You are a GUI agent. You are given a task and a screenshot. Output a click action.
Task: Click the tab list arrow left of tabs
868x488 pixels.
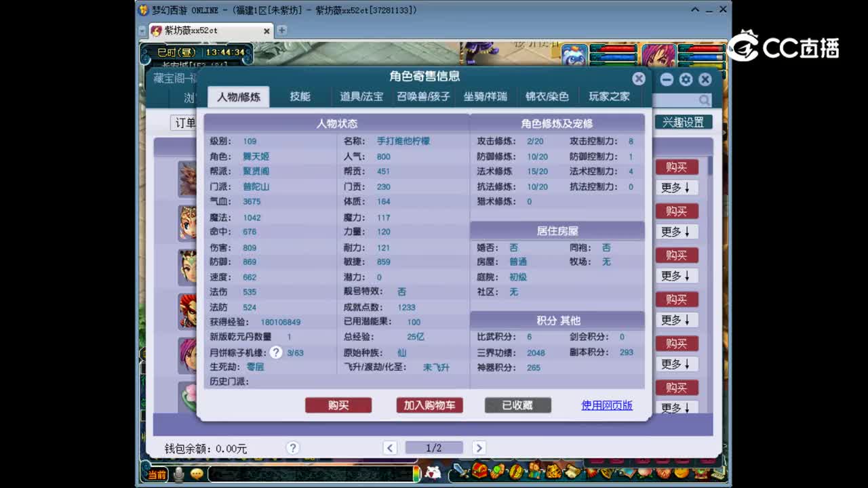pyautogui.click(x=142, y=31)
